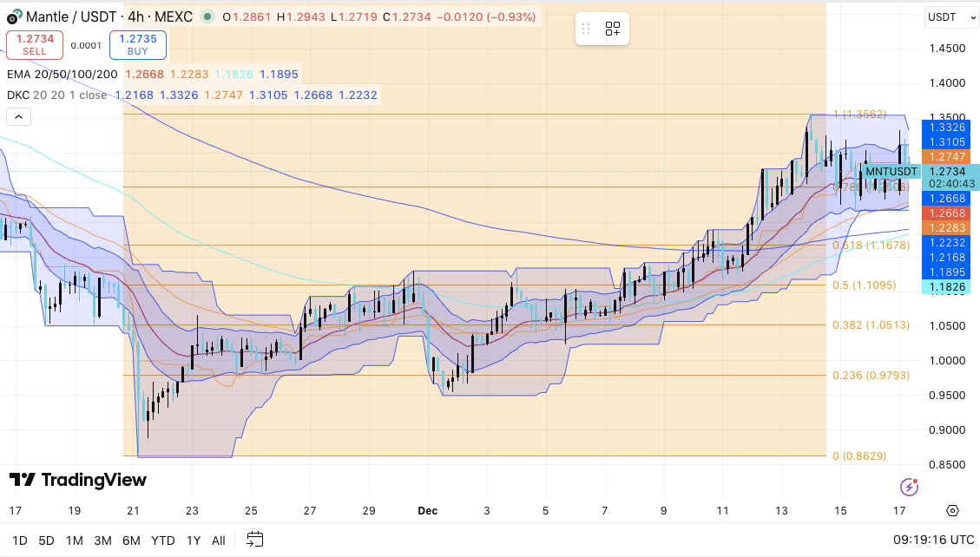Select the DKC indicator legend

pos(57,95)
